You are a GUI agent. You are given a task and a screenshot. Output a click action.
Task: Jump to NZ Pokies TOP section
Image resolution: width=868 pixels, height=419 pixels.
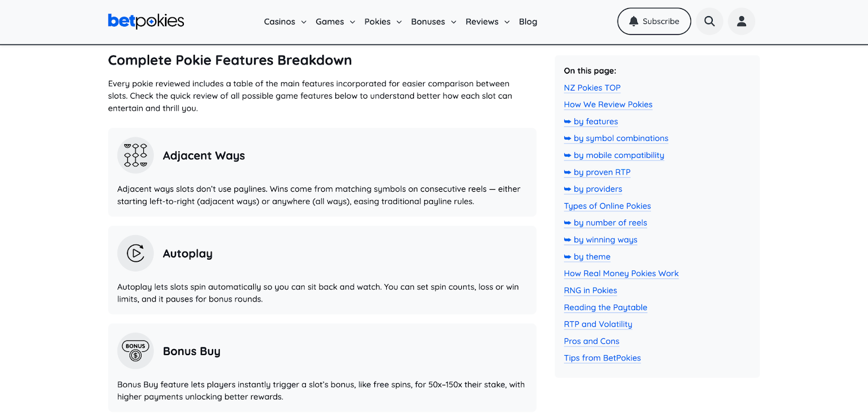tap(592, 88)
